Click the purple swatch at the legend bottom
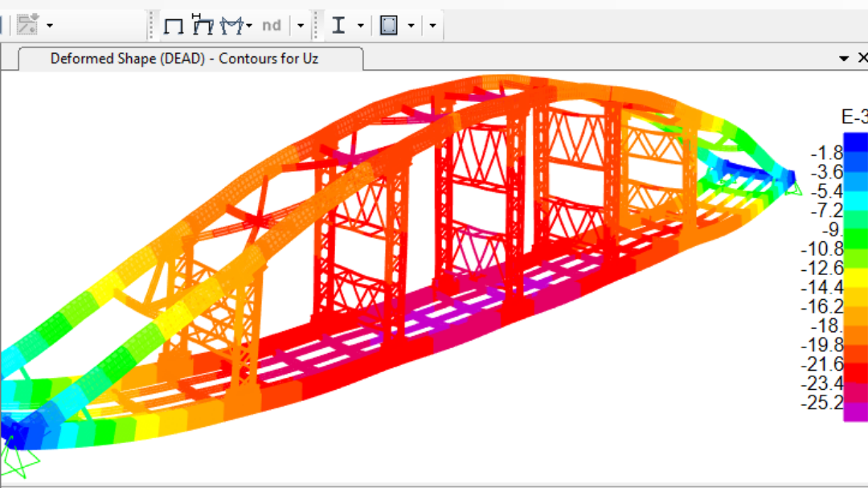 (x=855, y=412)
